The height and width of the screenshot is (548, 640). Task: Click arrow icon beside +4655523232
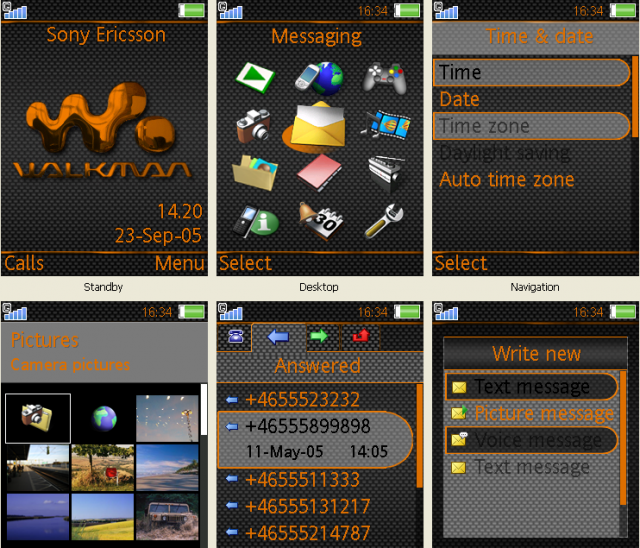point(232,399)
